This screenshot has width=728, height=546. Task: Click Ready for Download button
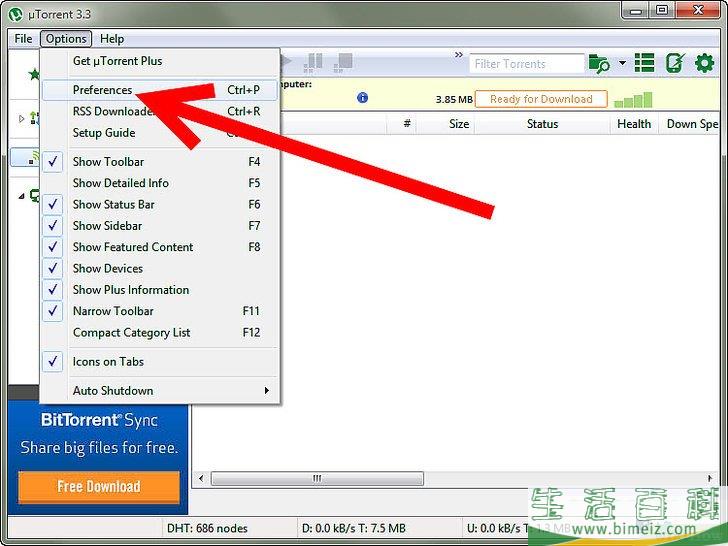(x=540, y=99)
